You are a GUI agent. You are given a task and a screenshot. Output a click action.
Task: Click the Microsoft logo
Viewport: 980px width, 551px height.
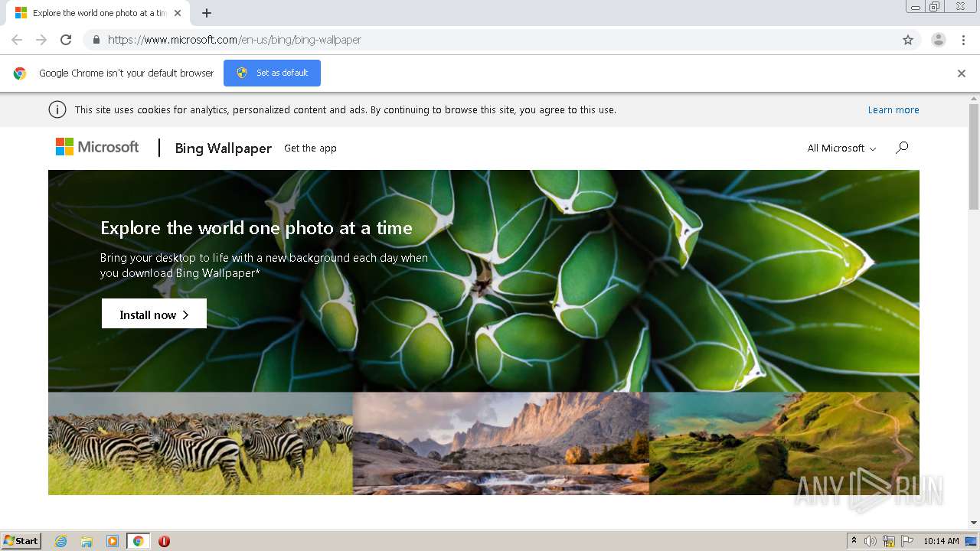tap(97, 147)
